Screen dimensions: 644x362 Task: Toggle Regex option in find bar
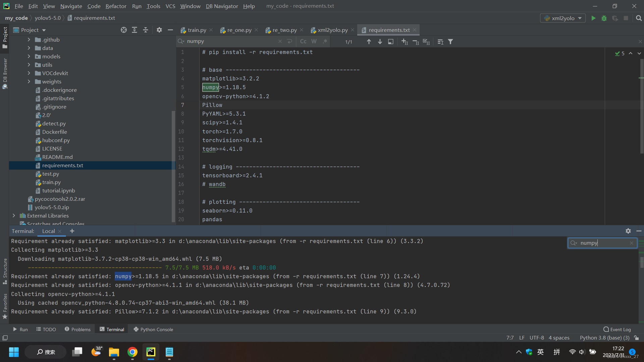pos(325,41)
